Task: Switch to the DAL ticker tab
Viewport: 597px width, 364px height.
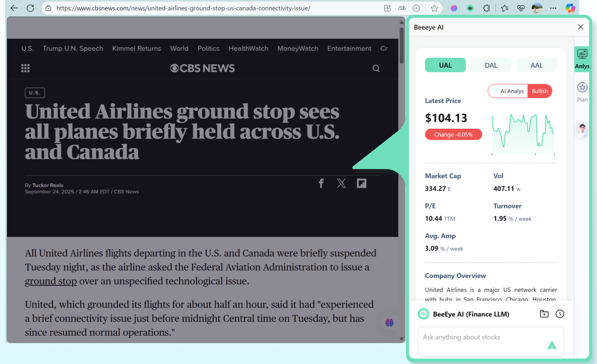Action: (491, 65)
